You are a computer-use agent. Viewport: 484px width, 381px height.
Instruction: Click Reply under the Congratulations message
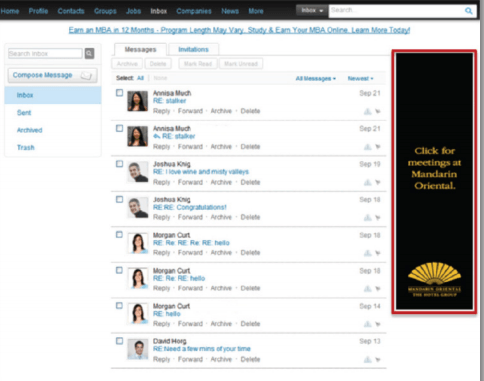[x=162, y=217]
